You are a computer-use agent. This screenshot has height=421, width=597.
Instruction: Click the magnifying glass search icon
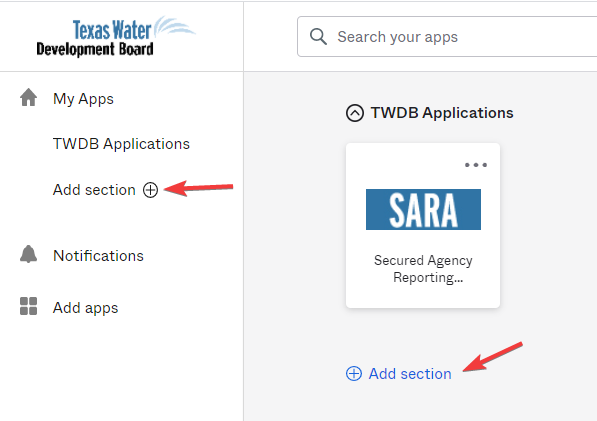318,37
